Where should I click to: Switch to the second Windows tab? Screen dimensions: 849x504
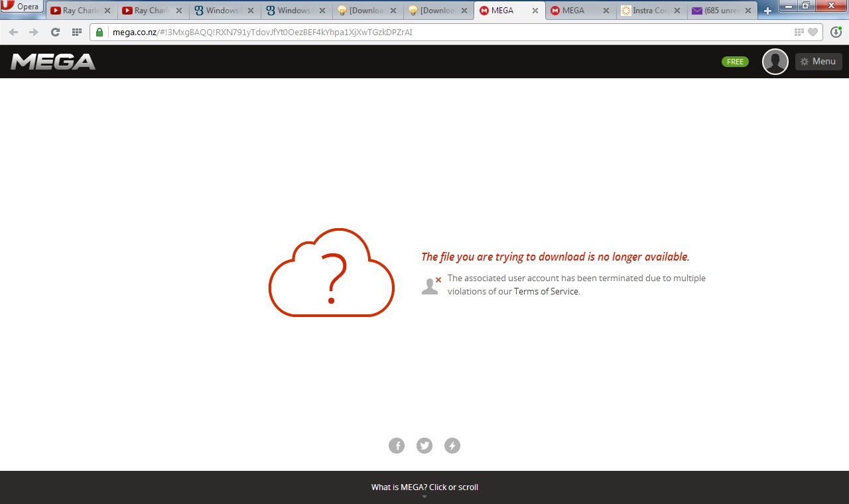click(x=295, y=11)
